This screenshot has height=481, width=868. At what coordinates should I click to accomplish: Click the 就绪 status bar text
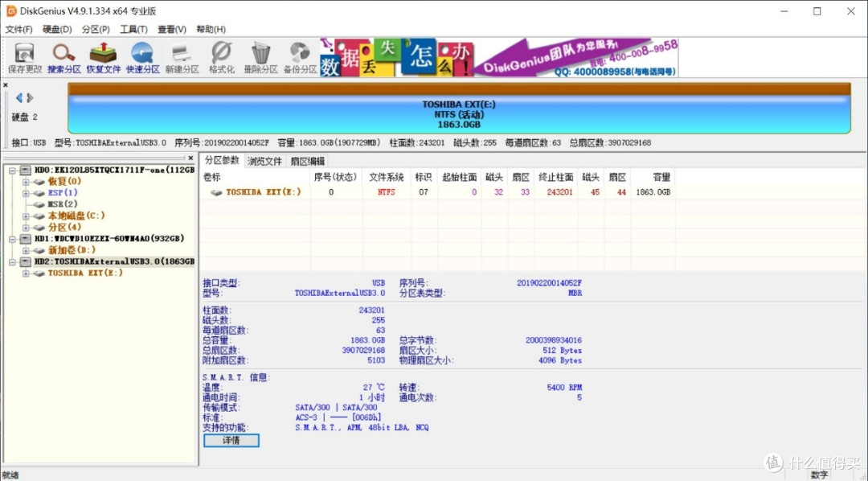10,475
